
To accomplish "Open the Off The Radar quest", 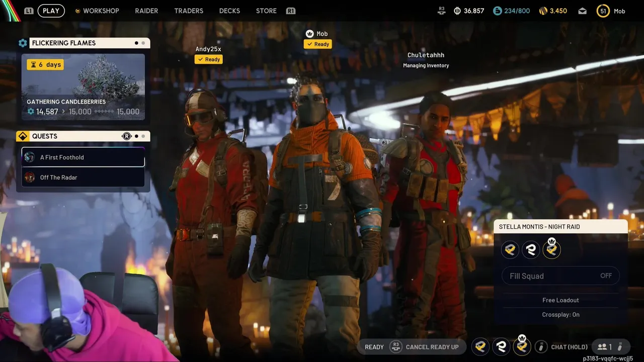I will (x=83, y=177).
